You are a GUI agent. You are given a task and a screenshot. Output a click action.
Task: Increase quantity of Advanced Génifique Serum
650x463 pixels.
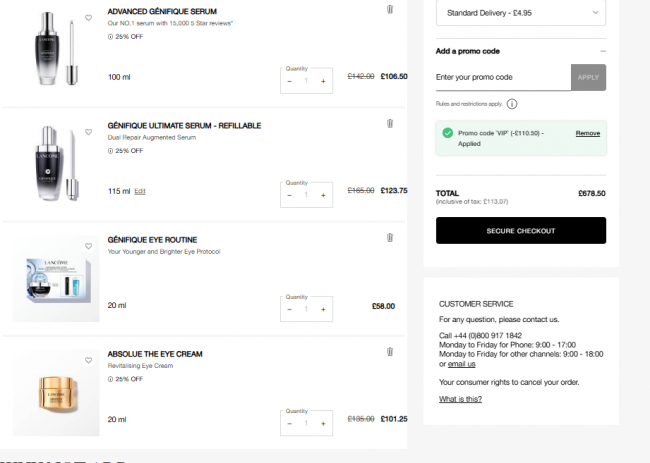[323, 81]
